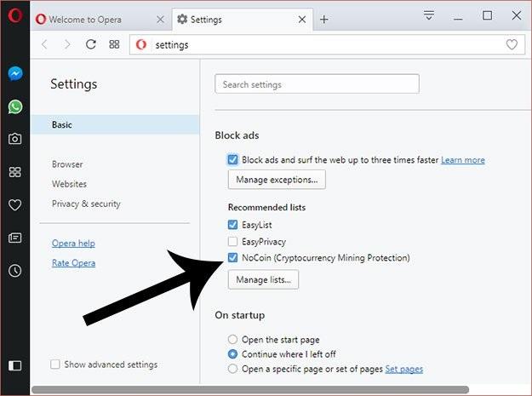Viewport: 532px width, 396px height.
Task: Click the Manage lists button
Action: [x=263, y=279]
